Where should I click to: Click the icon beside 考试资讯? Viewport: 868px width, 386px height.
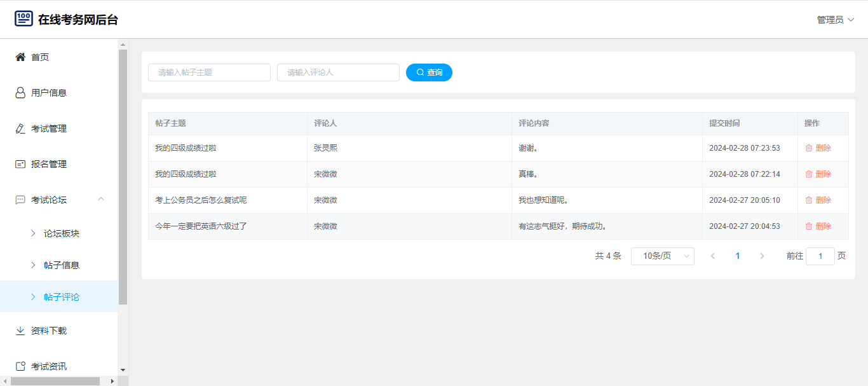pos(20,366)
